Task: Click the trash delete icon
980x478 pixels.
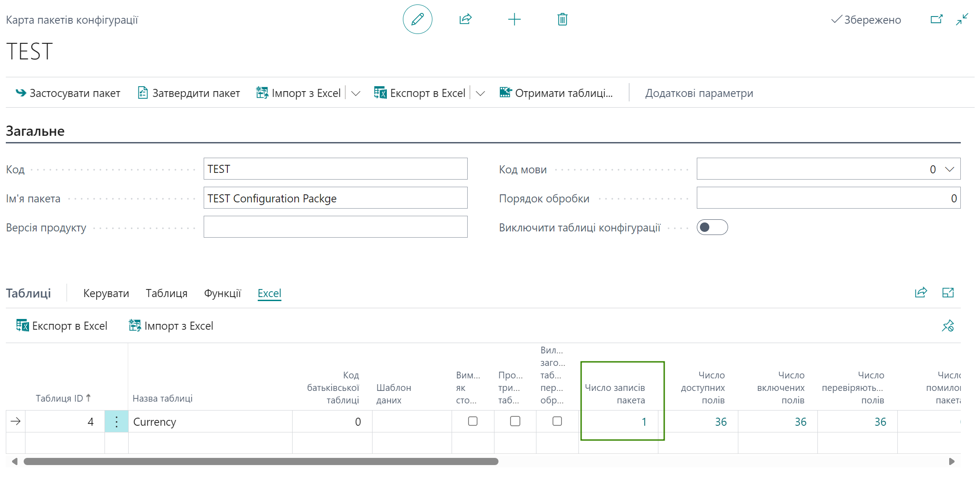Action: [x=562, y=19]
